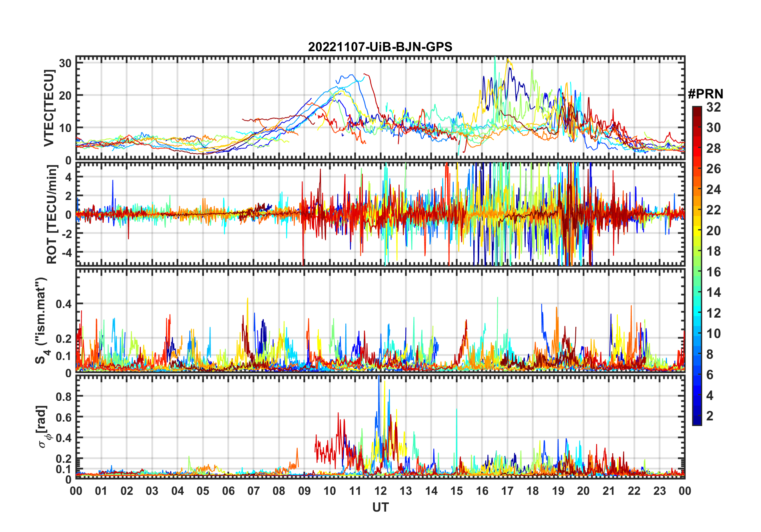Image resolution: width=761 pixels, height=532 pixels.
Task: Click the 03 hour tick label
Action: [x=152, y=491]
